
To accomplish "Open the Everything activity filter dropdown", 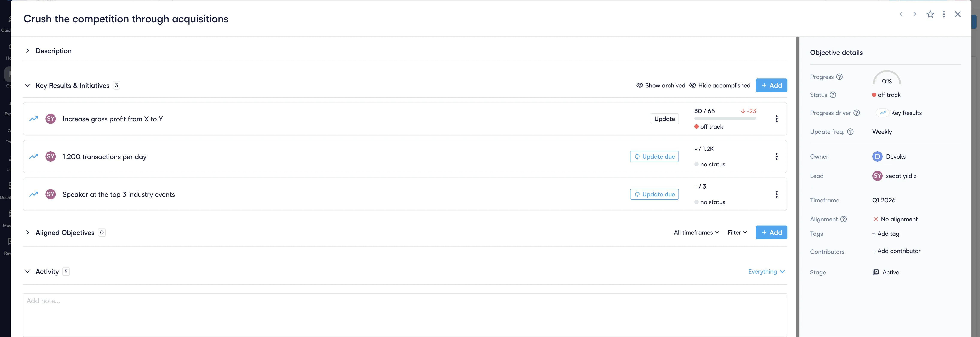I will tap(766, 272).
